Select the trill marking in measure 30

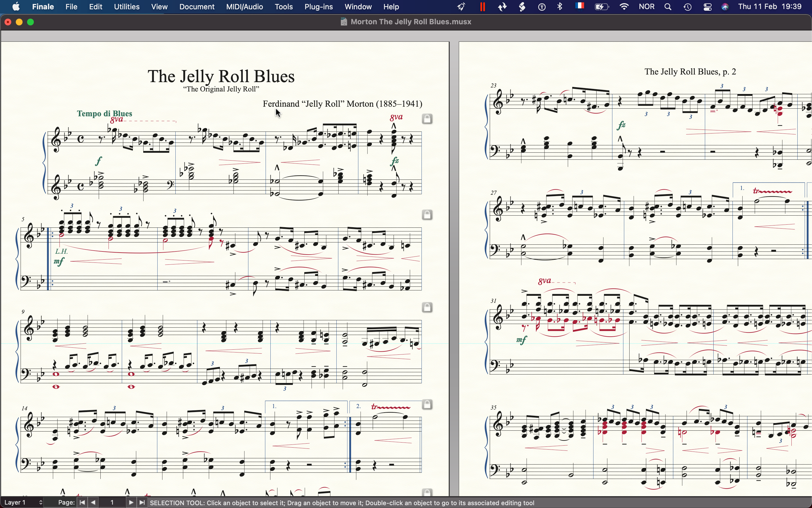pos(773,191)
